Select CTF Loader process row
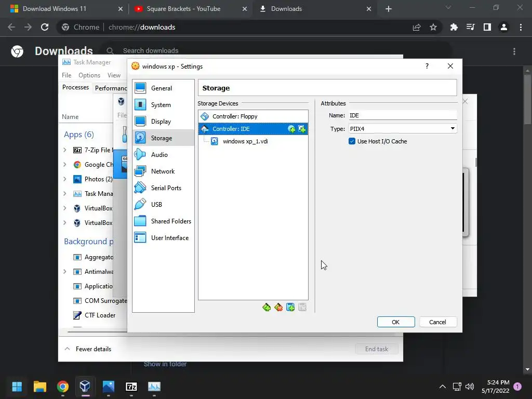The width and height of the screenshot is (532, 399). pos(94,315)
